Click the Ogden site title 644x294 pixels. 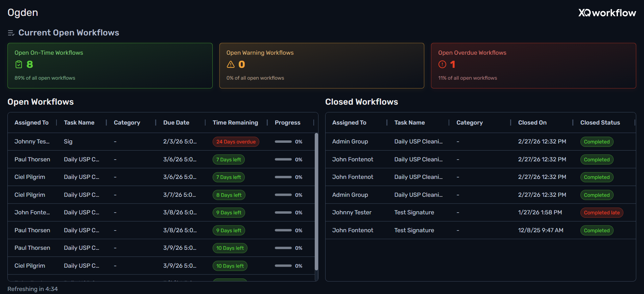(x=23, y=13)
